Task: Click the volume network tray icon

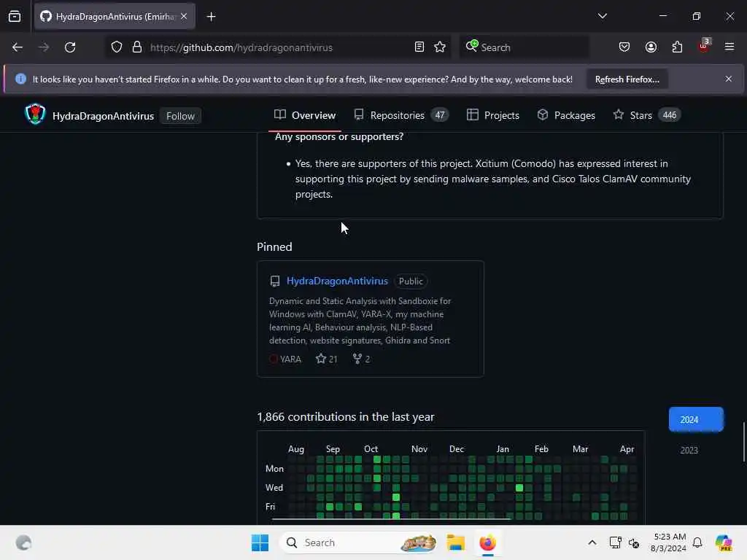Action: (634, 542)
